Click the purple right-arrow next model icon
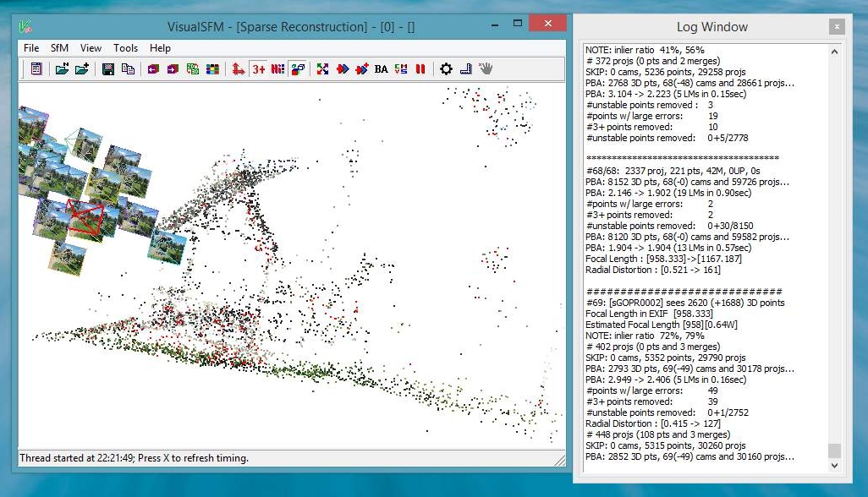 pos(173,69)
